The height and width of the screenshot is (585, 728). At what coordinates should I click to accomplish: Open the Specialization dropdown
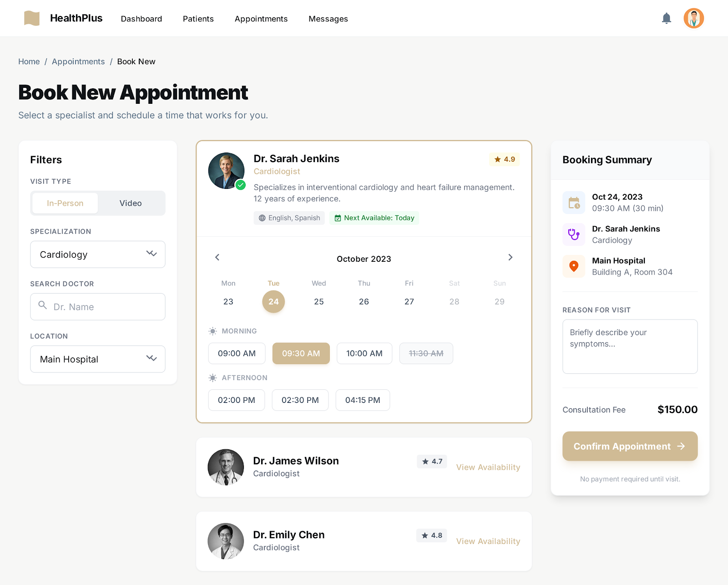coord(97,254)
